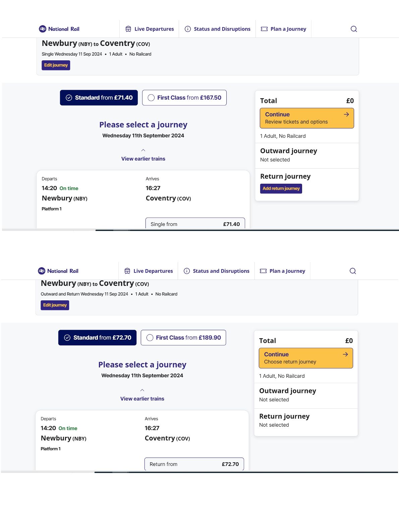Click the National Rail logo in top header
The image size is (399, 532).
pyautogui.click(x=59, y=29)
